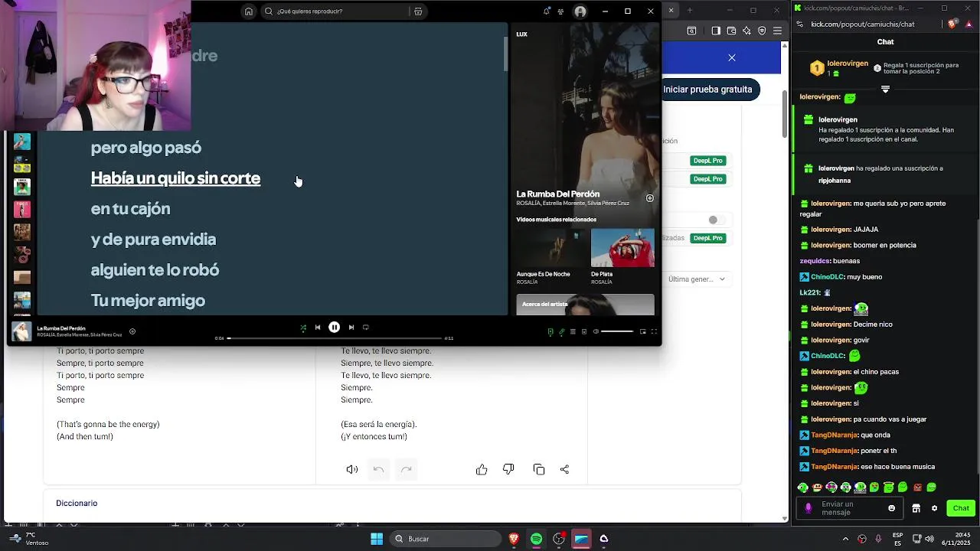Jump to lyric 'y de pura envidia'
Viewport: 980px width, 551px height.
point(153,240)
